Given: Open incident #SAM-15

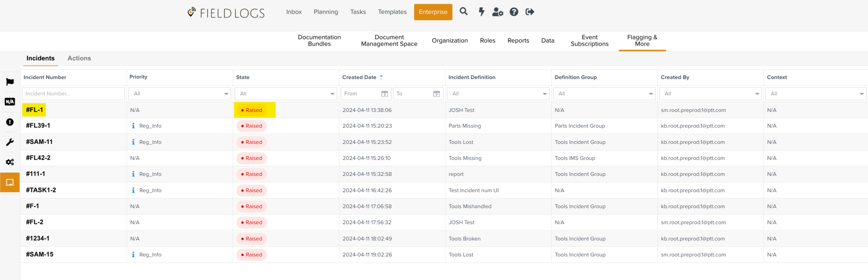Looking at the screenshot, I should pyautogui.click(x=40, y=255).
